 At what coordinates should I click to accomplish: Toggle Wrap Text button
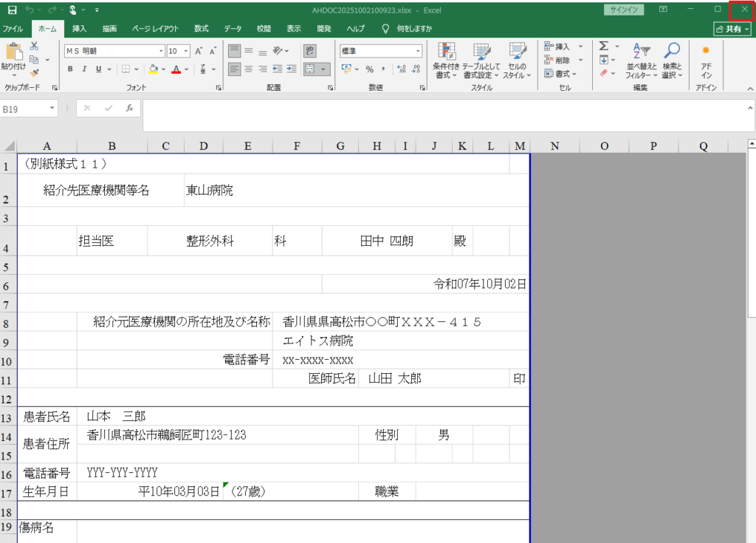[311, 51]
